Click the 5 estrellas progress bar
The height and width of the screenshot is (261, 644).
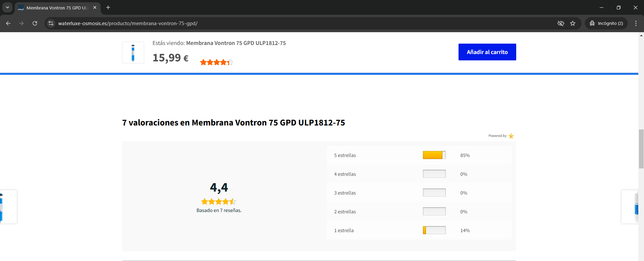[434, 155]
